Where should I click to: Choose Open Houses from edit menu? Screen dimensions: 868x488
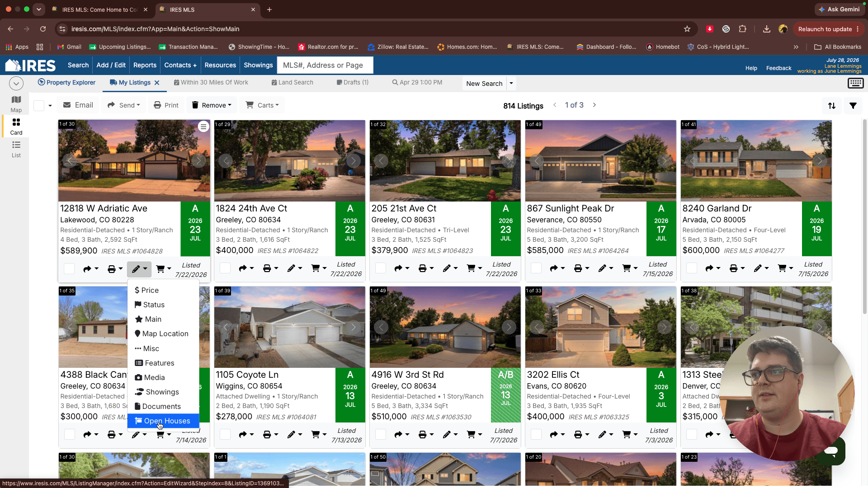[x=163, y=421]
